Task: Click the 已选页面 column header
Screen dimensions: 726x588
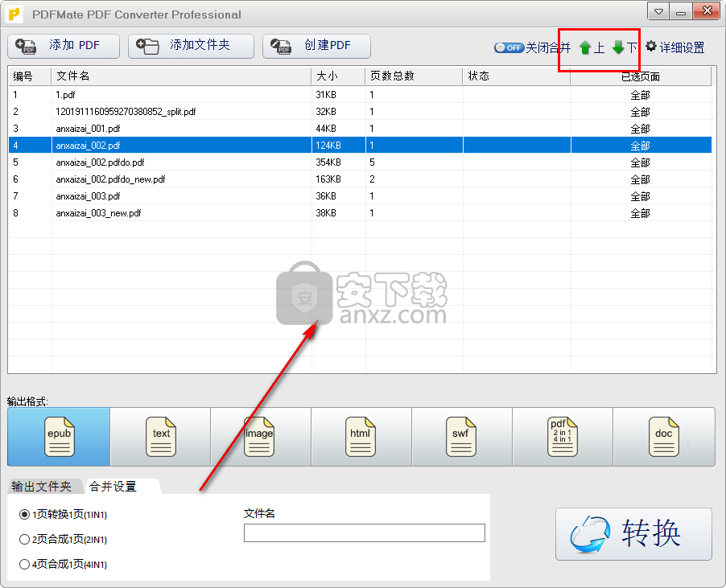Action: 641,76
